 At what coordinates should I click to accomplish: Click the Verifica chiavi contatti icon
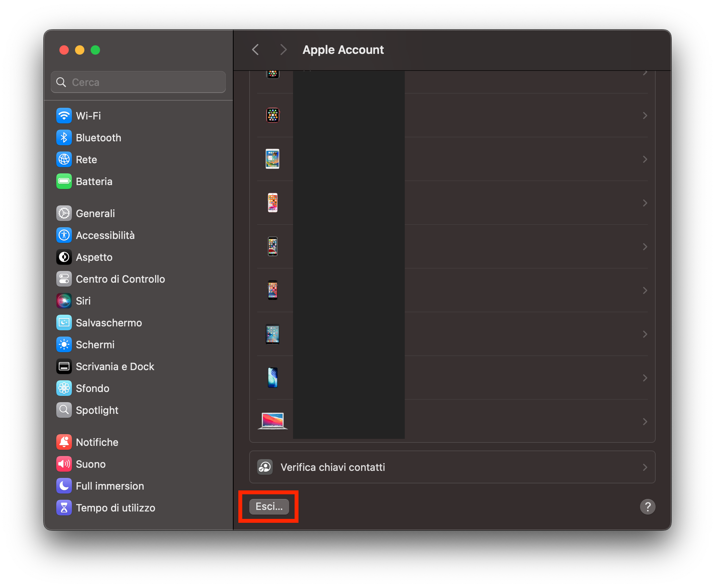[265, 467]
